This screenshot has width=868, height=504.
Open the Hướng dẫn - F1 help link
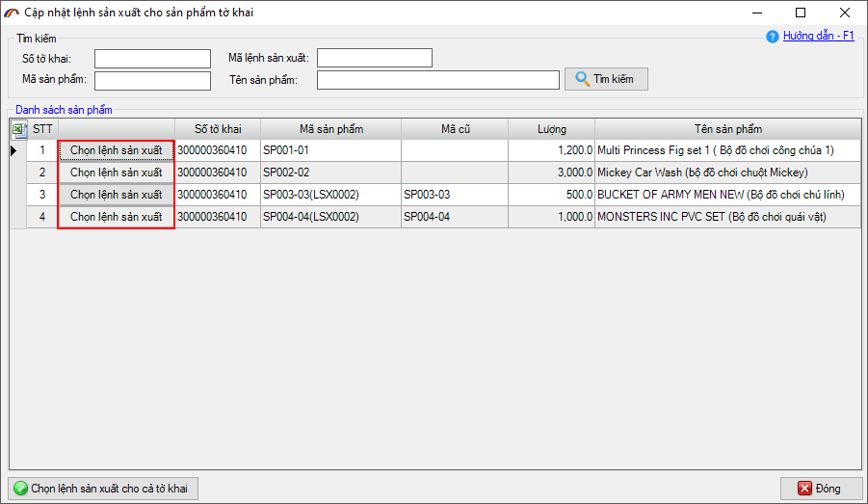pos(818,36)
